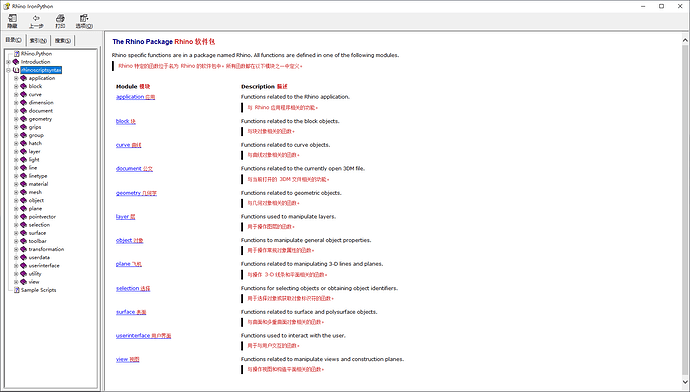Switch to the Index tab
690x392 pixels.
click(x=38, y=40)
